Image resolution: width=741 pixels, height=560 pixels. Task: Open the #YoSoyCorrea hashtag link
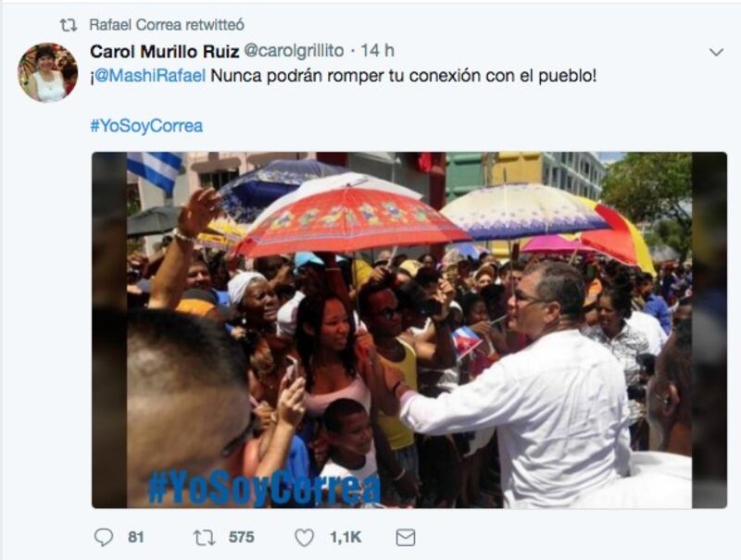pos(146,126)
